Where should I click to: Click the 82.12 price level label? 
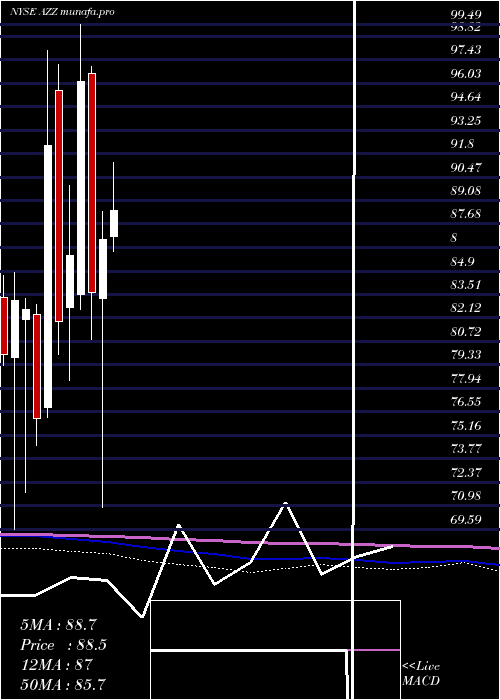[466, 308]
